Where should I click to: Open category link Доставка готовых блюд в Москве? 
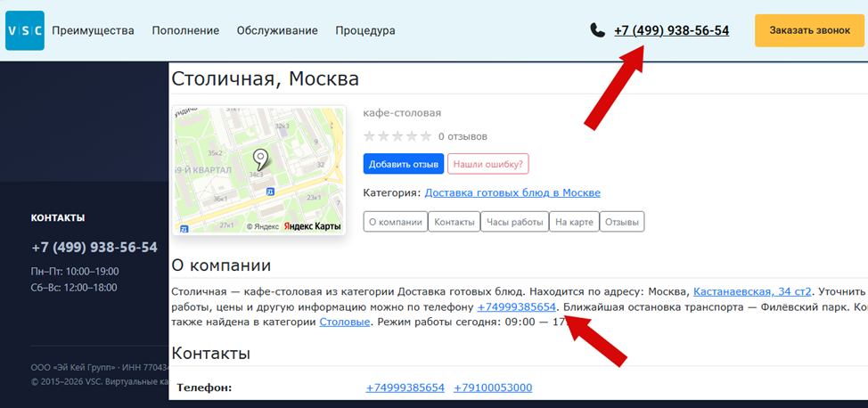point(512,192)
